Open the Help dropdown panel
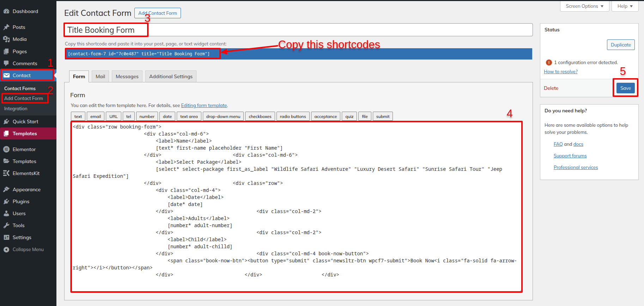The width and height of the screenshot is (644, 306). (625, 6)
